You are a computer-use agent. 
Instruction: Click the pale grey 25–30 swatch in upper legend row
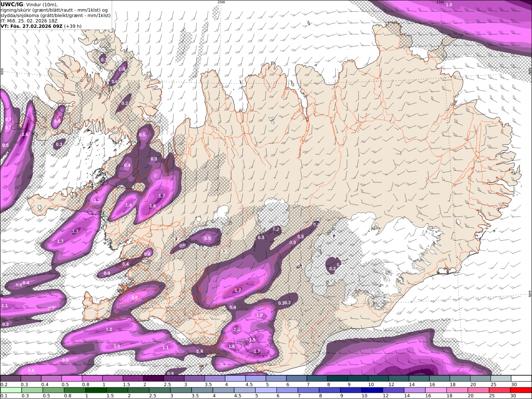click(500, 379)
